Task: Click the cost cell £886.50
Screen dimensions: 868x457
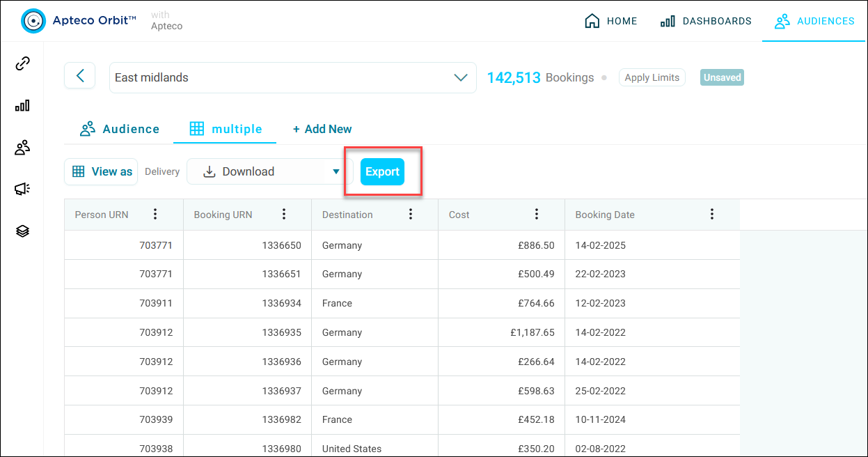Action: 501,245
